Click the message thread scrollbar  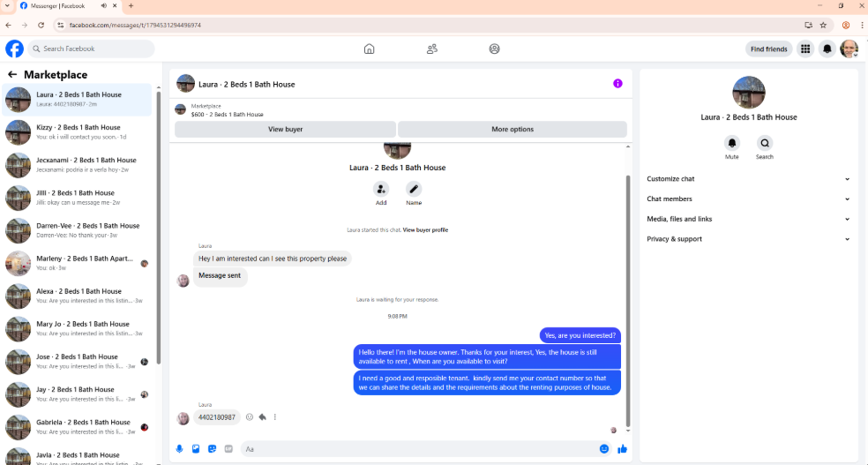pyautogui.click(x=628, y=301)
